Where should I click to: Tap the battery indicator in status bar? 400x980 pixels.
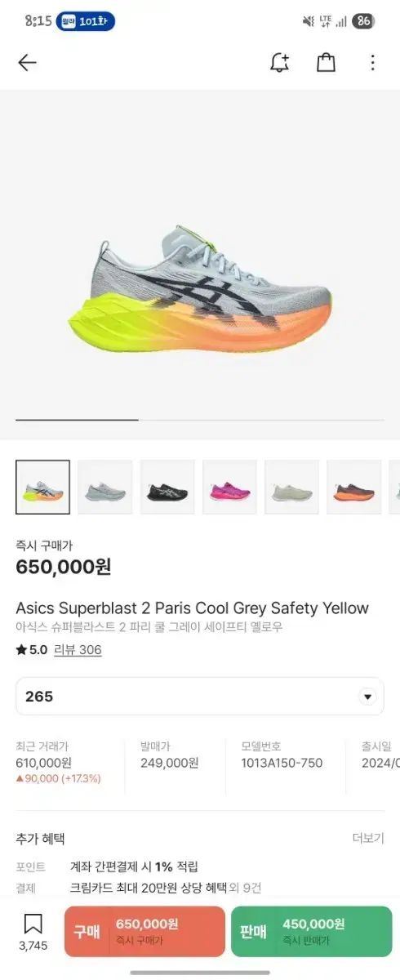click(363, 21)
